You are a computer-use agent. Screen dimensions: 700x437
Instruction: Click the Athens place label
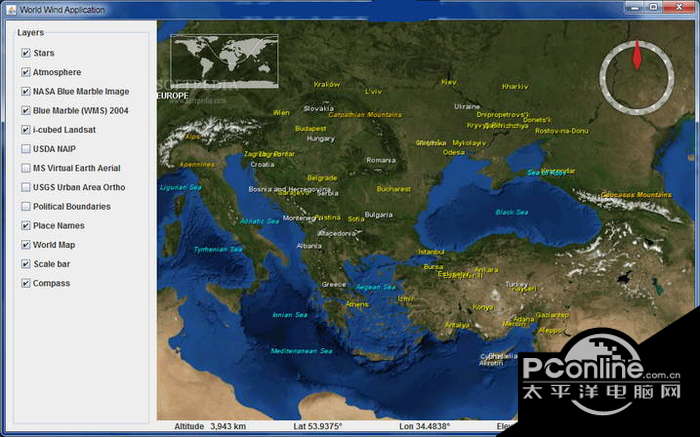coord(357,304)
